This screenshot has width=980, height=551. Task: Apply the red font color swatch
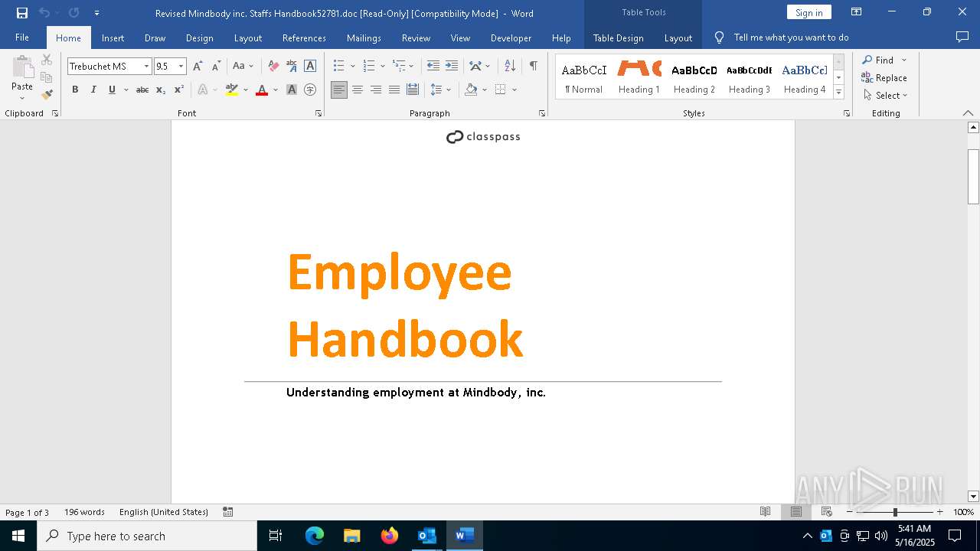click(262, 90)
